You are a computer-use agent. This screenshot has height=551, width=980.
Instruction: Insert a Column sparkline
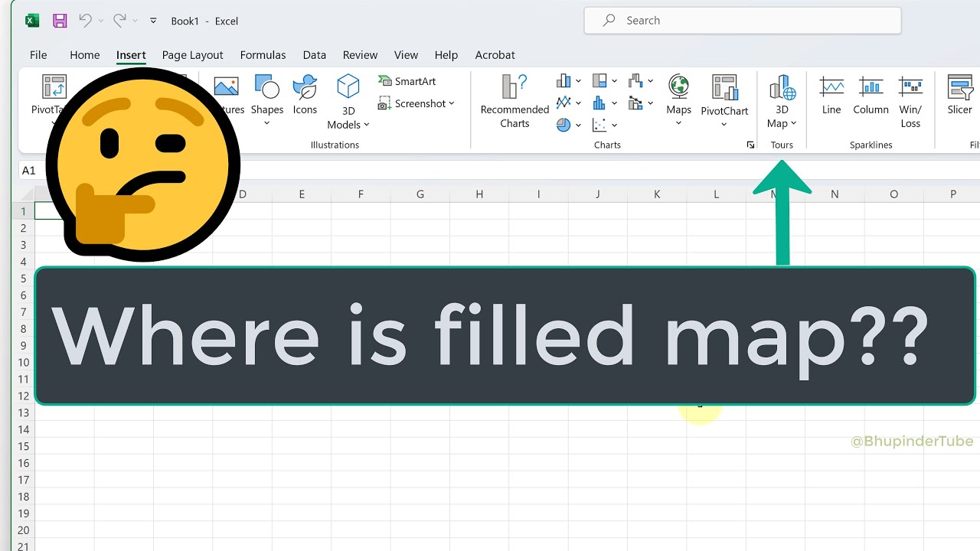pyautogui.click(x=871, y=95)
